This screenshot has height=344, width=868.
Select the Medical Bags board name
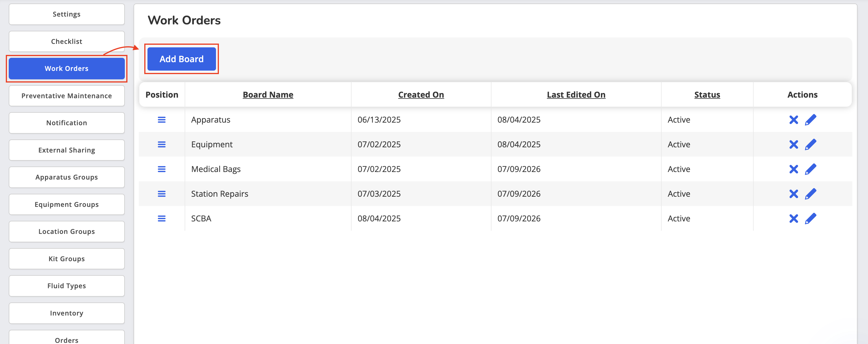(x=216, y=169)
